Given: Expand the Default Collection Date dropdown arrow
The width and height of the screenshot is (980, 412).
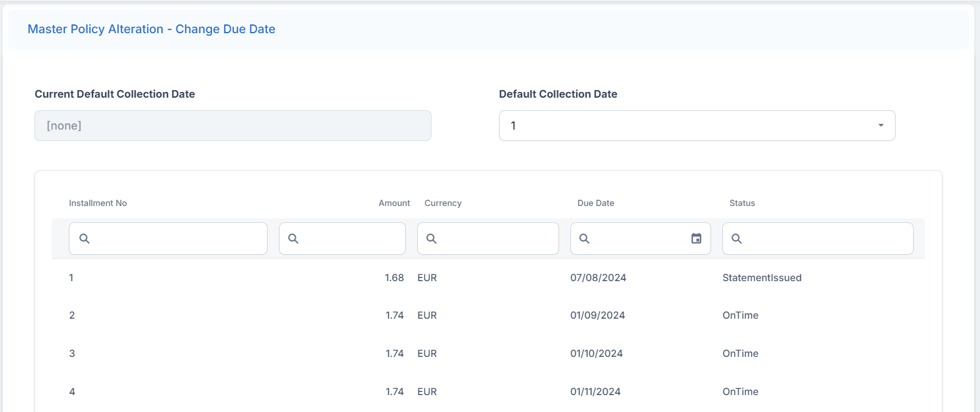Looking at the screenshot, I should click(881, 126).
